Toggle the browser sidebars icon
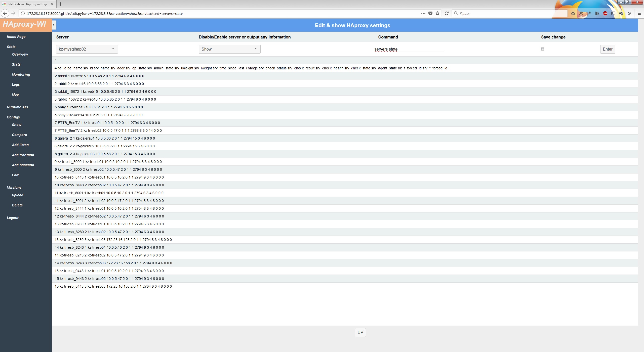The height and width of the screenshot is (352, 644). pyautogui.click(x=613, y=13)
